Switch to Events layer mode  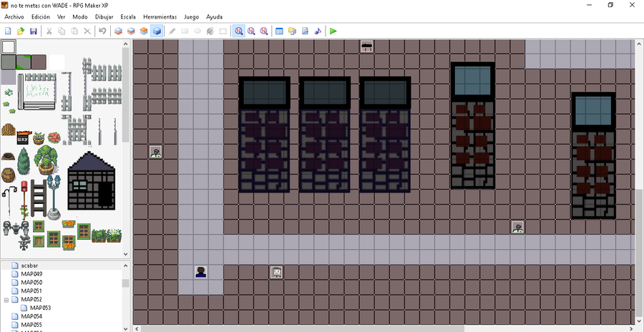coord(157,31)
